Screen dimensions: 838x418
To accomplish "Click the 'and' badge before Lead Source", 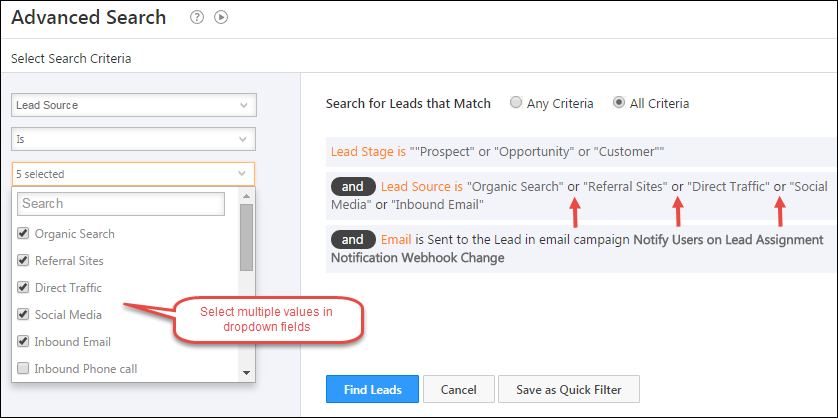I will click(x=353, y=186).
